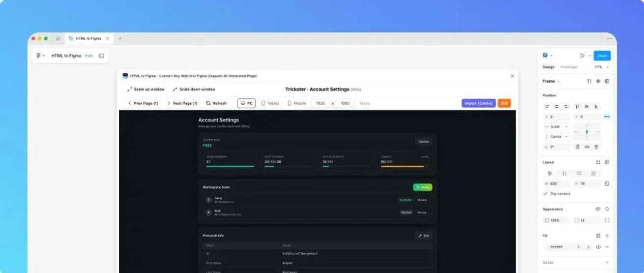Close the HTML to Figma plugin window
644x273 pixels.
512,76
